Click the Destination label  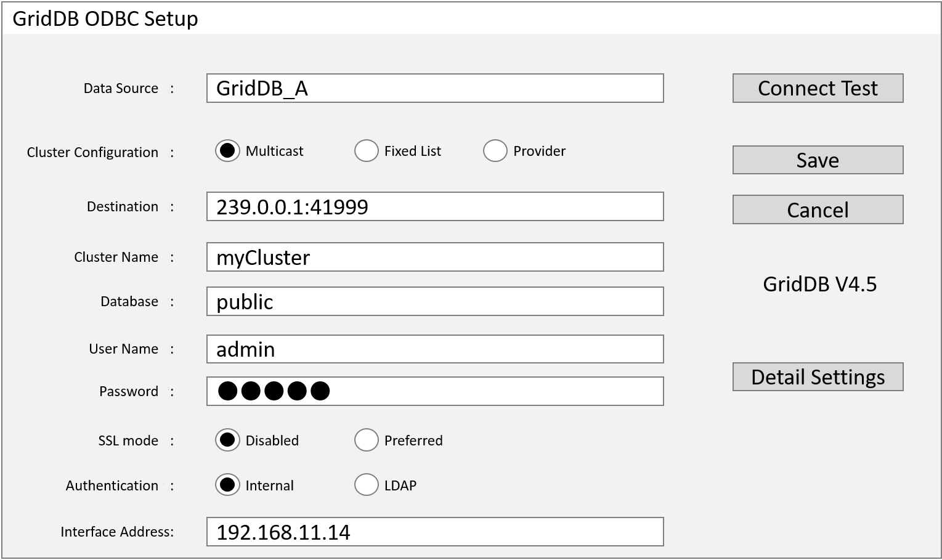pyautogui.click(x=123, y=206)
